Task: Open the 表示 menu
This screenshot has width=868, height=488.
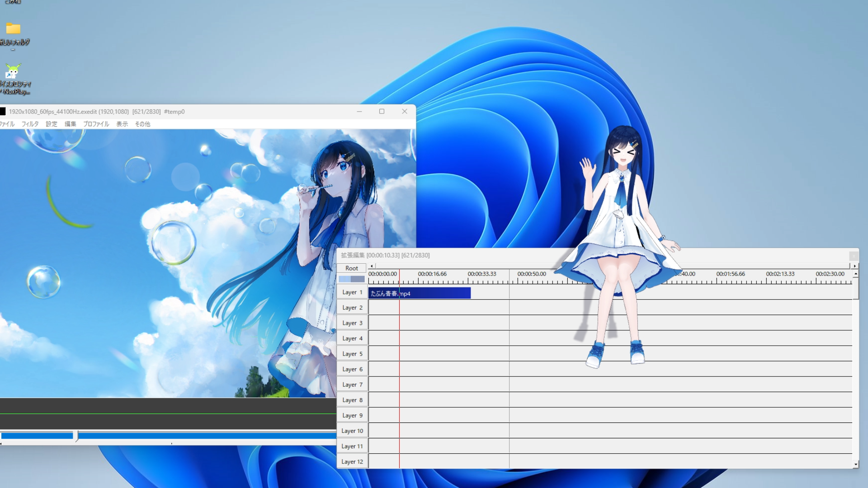Action: 122,124
